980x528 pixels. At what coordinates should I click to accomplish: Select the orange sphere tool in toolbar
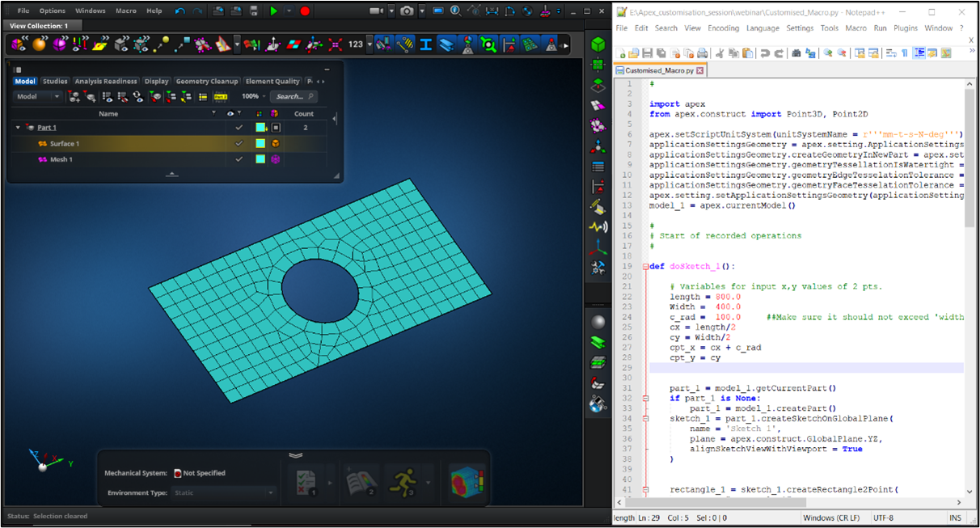(x=39, y=44)
